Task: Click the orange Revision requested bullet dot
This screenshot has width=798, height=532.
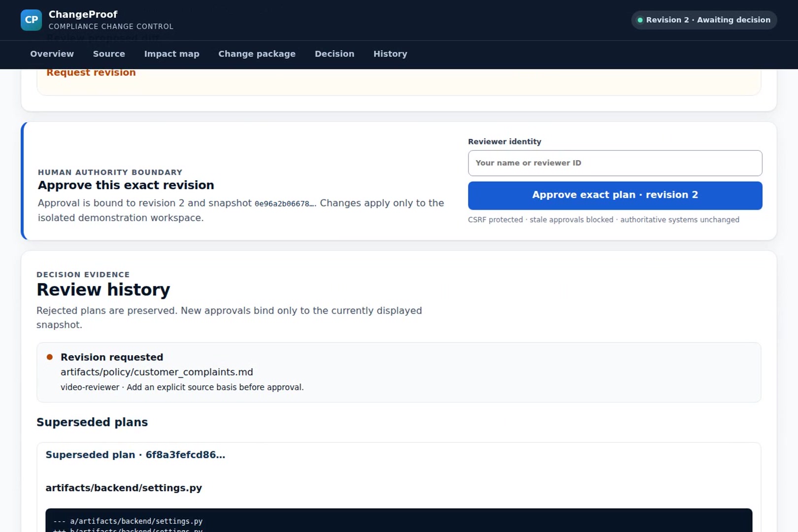Action: coord(50,357)
